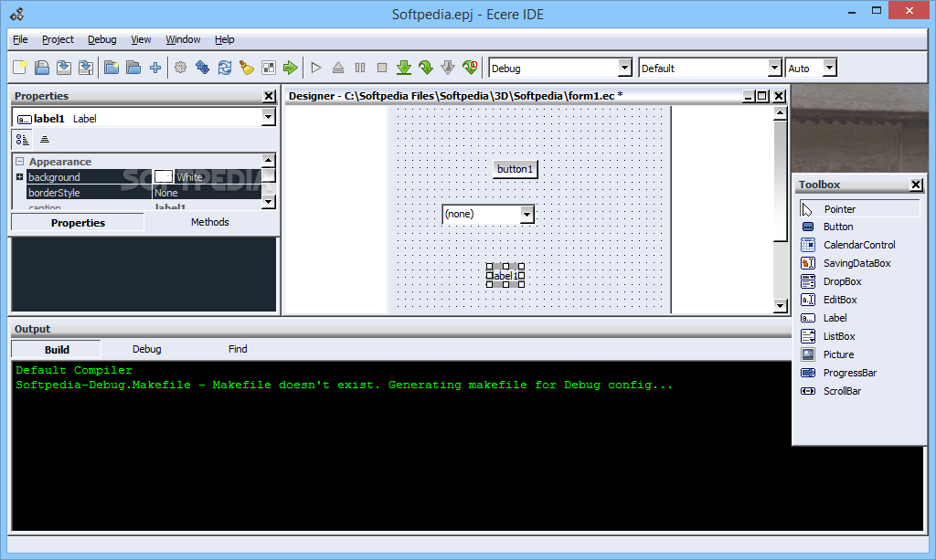Click the New file toolbar icon

(20, 68)
